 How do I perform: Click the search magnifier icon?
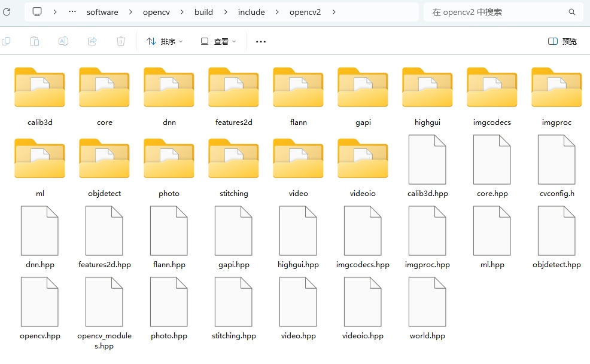point(572,12)
